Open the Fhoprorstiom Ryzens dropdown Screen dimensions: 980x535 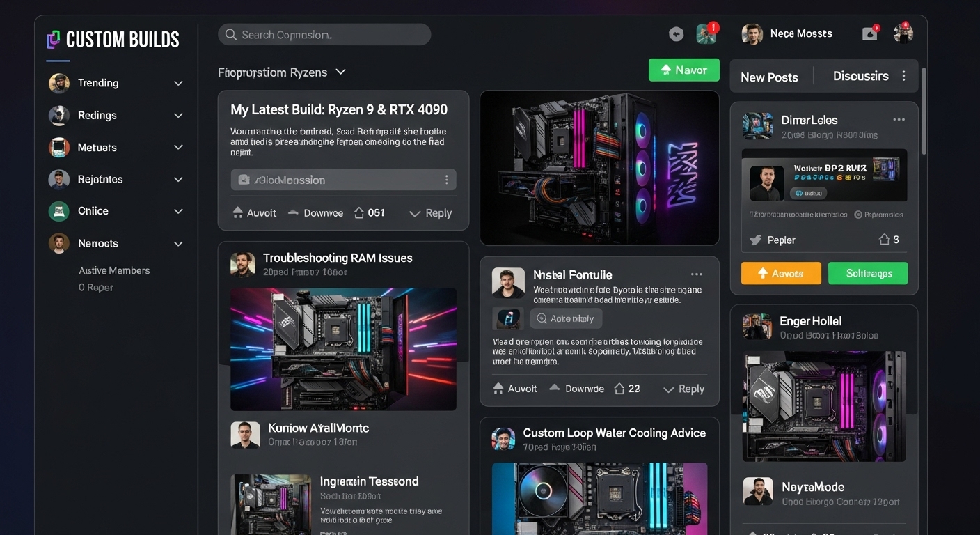282,72
